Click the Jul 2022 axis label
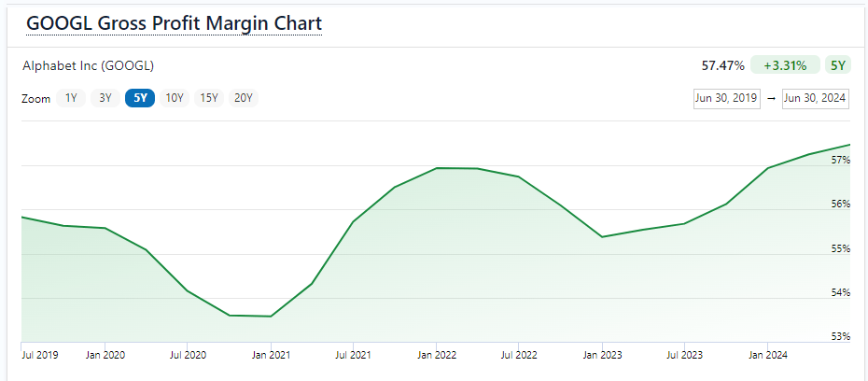The width and height of the screenshot is (868, 381). [519, 355]
